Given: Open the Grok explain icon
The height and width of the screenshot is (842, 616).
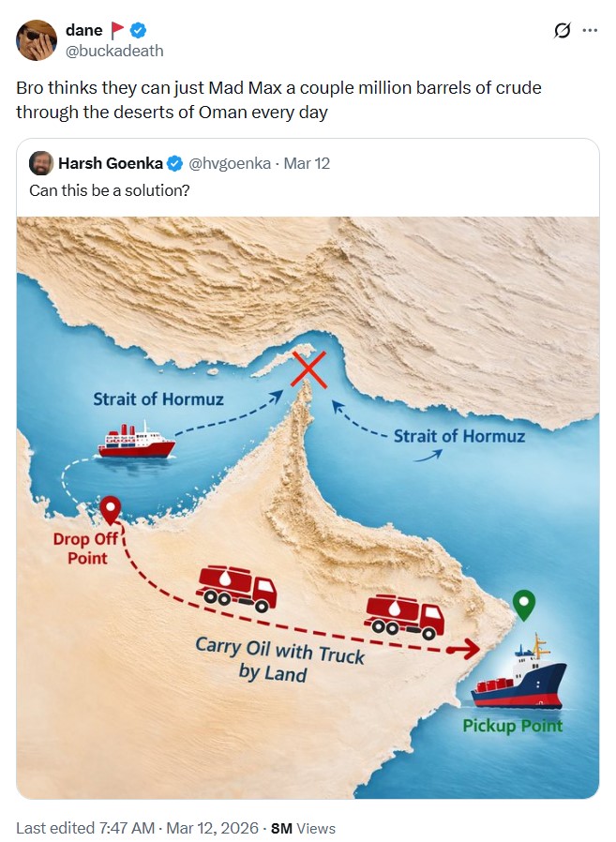Looking at the screenshot, I should pos(562,31).
